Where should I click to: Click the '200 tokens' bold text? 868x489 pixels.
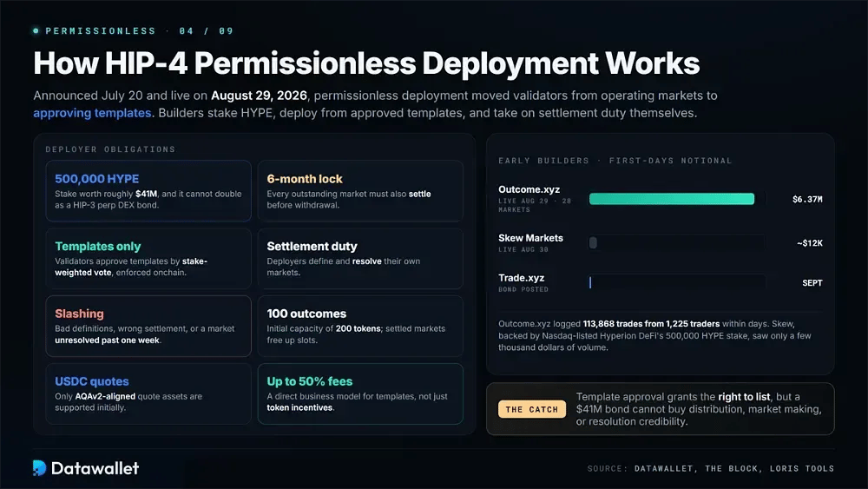coord(358,329)
